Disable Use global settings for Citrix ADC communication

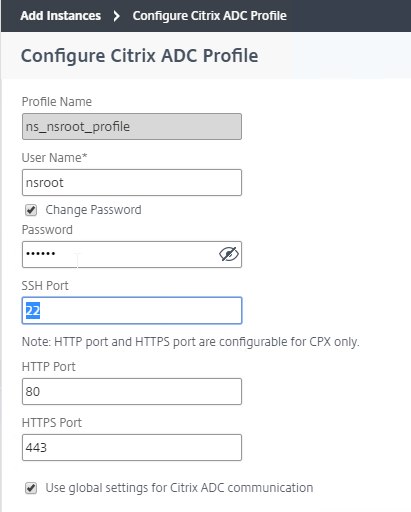coord(31,488)
